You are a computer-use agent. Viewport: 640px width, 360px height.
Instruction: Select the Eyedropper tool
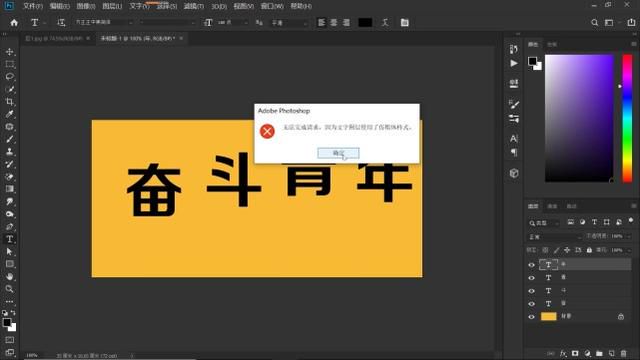(x=10, y=114)
